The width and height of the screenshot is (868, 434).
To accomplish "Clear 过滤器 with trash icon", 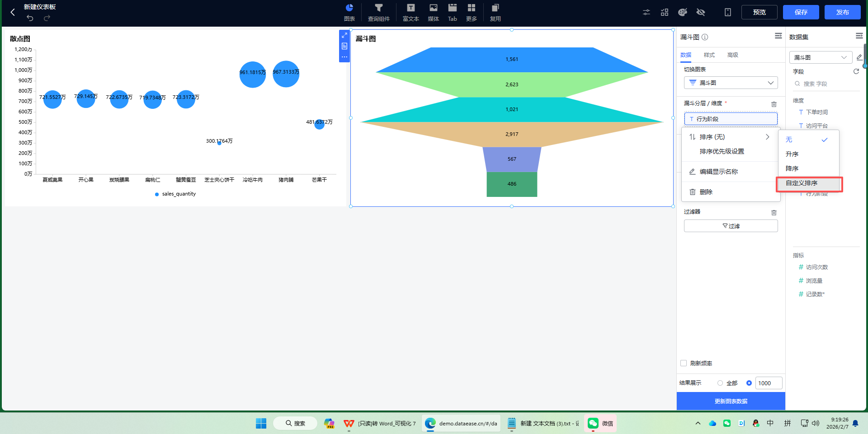I will [x=774, y=212].
